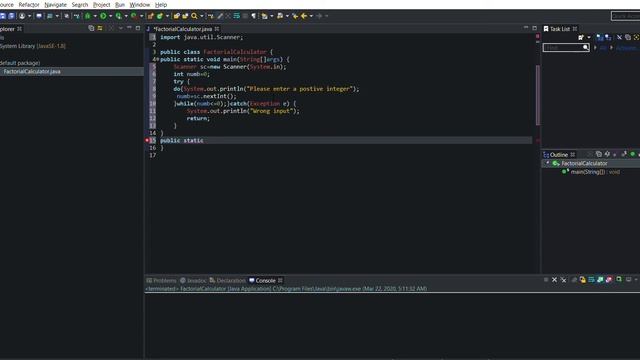The image size is (640, 360).
Task: Switch to the Problems tab
Action: (x=161, y=280)
